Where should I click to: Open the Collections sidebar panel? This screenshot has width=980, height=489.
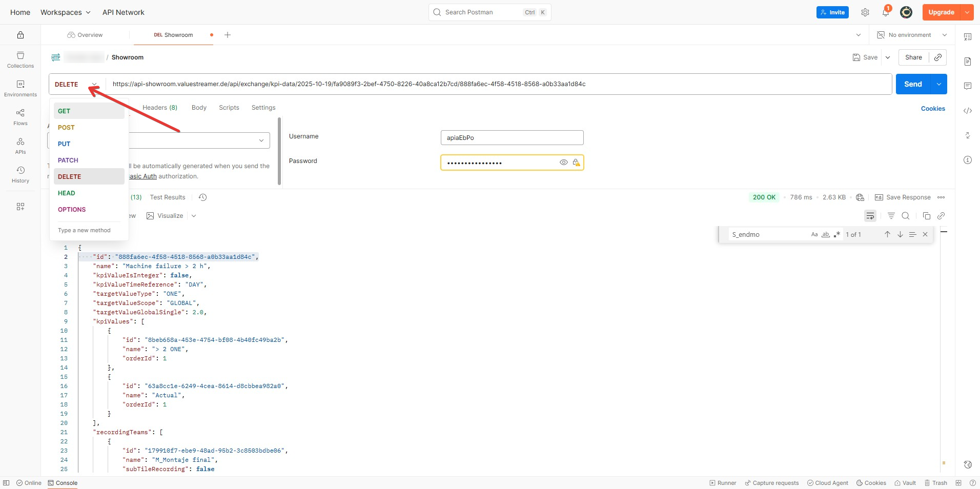[21, 59]
